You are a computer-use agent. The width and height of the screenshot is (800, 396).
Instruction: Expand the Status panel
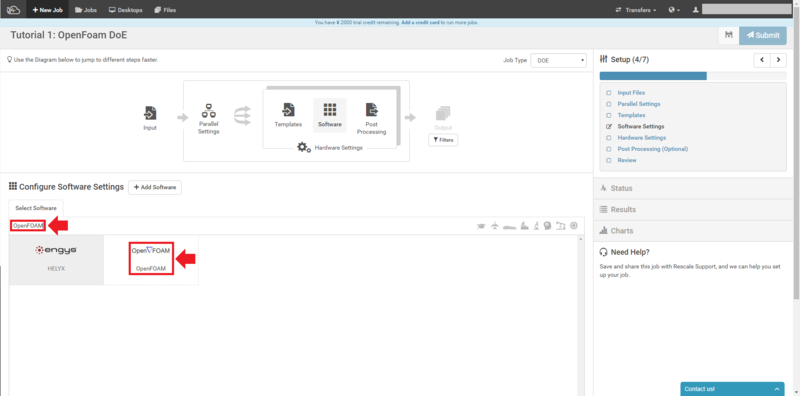pyautogui.click(x=693, y=188)
